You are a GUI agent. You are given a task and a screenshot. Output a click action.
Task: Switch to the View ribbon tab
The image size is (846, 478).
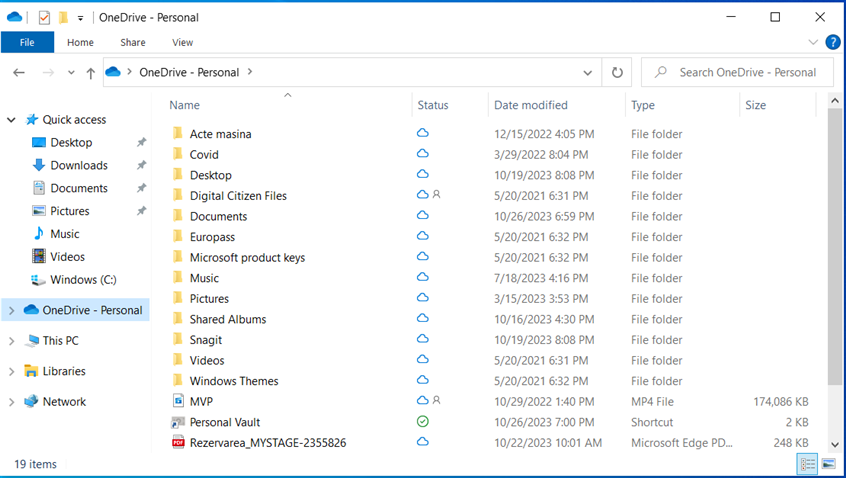pos(182,42)
